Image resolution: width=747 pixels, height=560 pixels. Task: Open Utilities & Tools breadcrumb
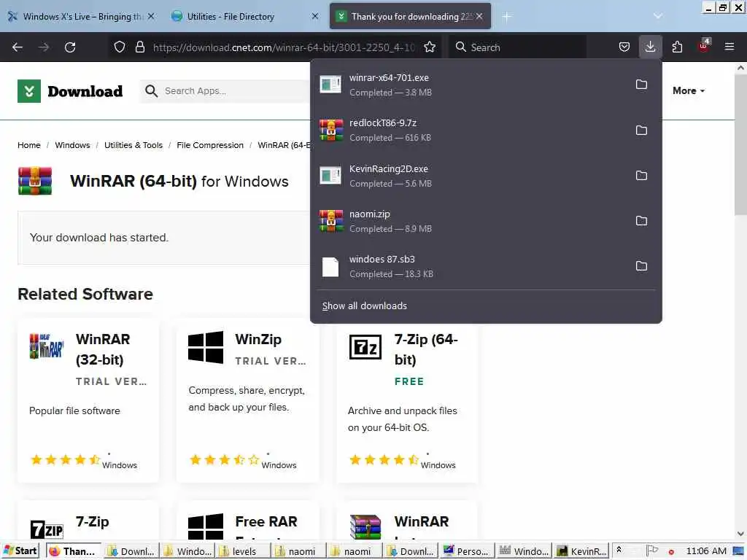[133, 145]
